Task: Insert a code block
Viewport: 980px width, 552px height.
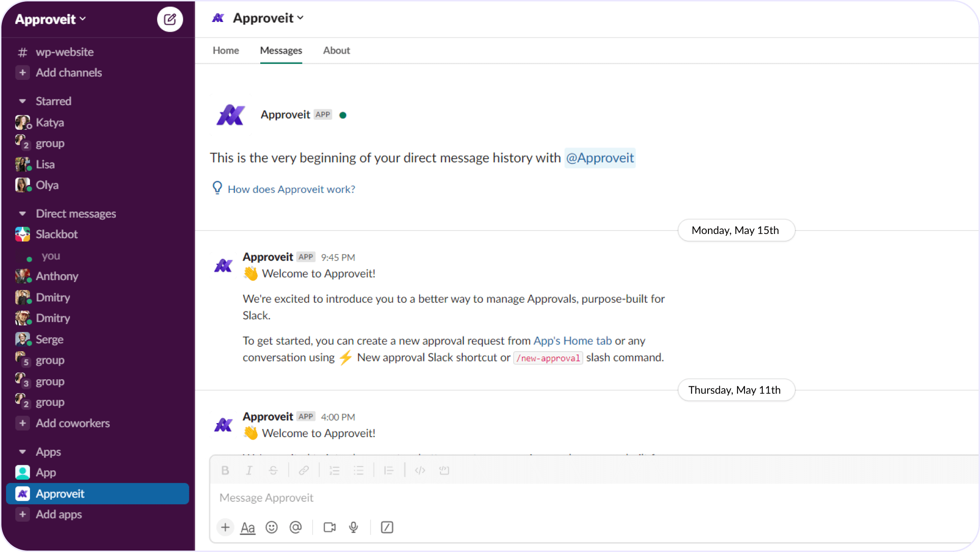Action: 444,470
